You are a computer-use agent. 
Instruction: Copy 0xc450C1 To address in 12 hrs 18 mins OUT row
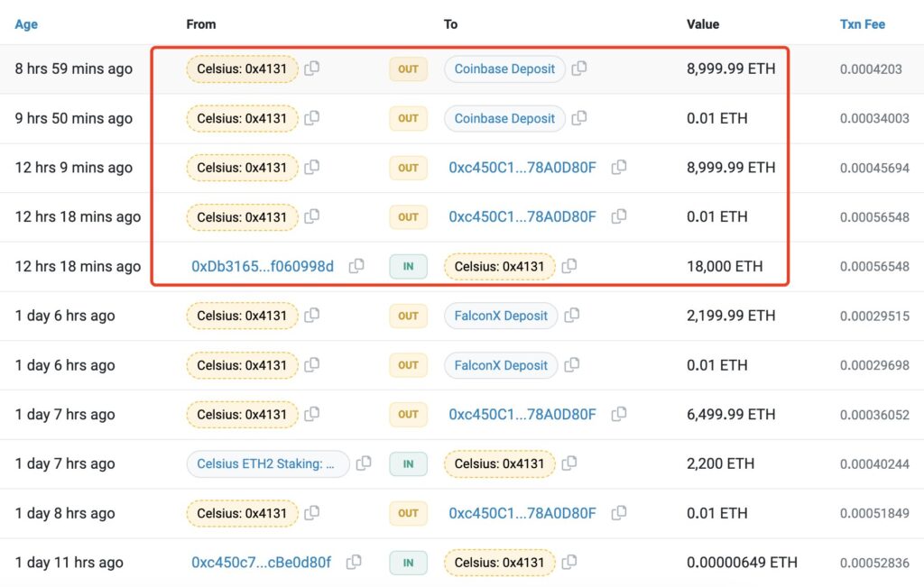coord(619,216)
